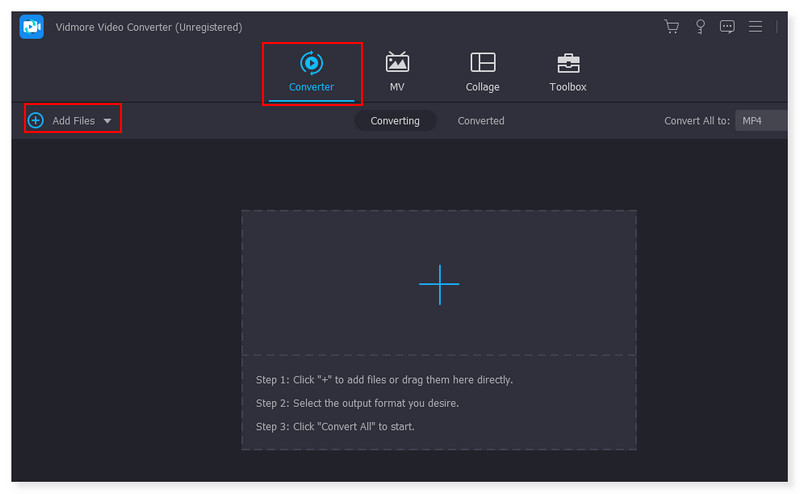Click the Vidmore app logo icon
Viewport: 800px width, 494px height.
[x=31, y=27]
